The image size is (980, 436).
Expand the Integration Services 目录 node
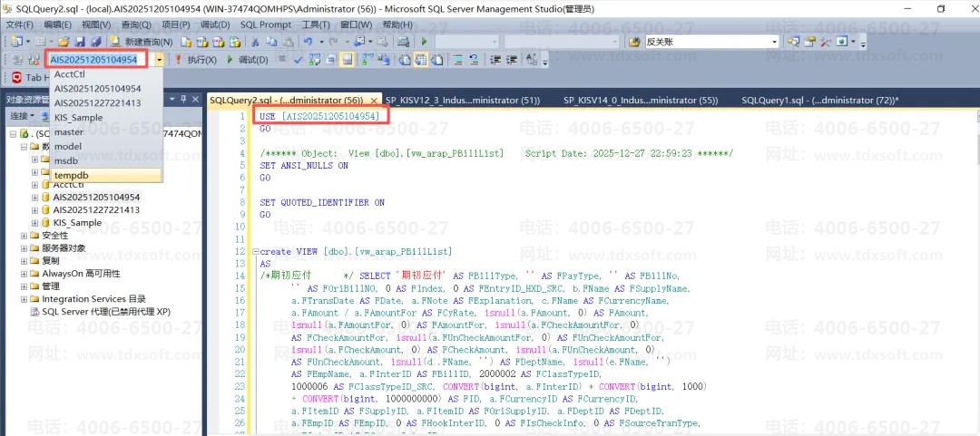point(24,298)
